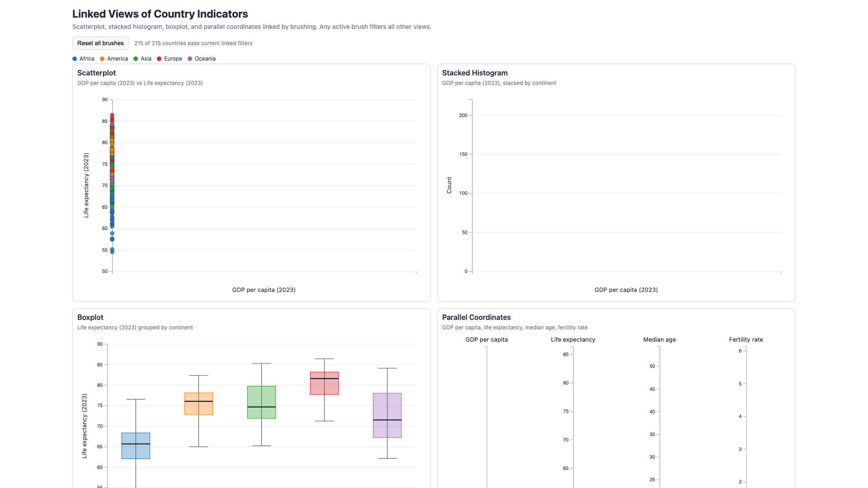
Task: Click the blue Africa boxplot box
Action: coord(136,446)
